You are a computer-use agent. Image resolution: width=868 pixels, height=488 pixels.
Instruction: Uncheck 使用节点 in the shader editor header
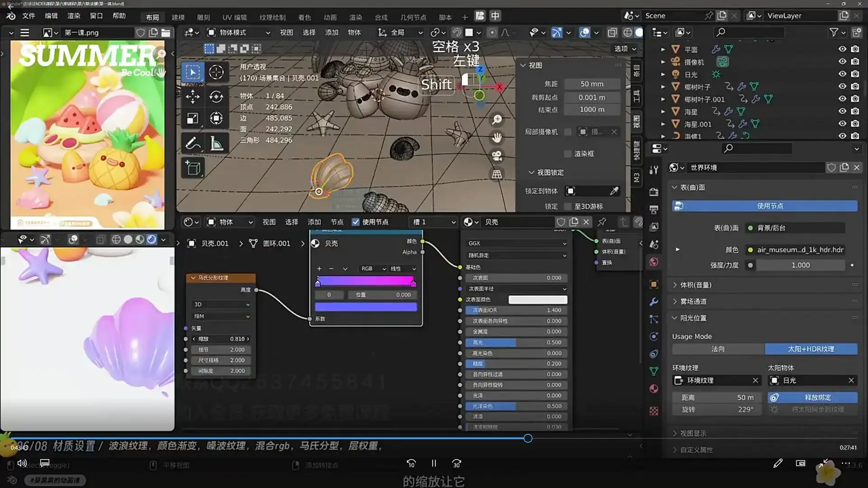(x=356, y=222)
